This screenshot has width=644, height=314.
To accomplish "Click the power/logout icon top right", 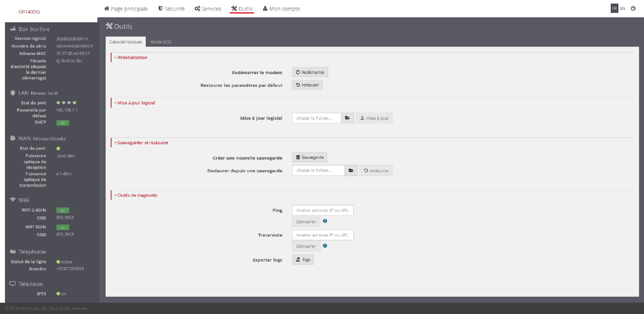I will [633, 9].
